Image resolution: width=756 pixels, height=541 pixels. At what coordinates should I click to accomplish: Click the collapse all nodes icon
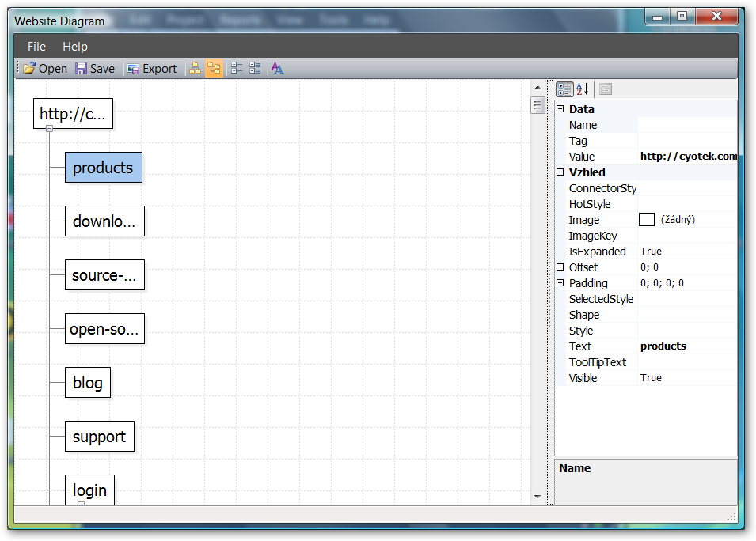point(236,68)
